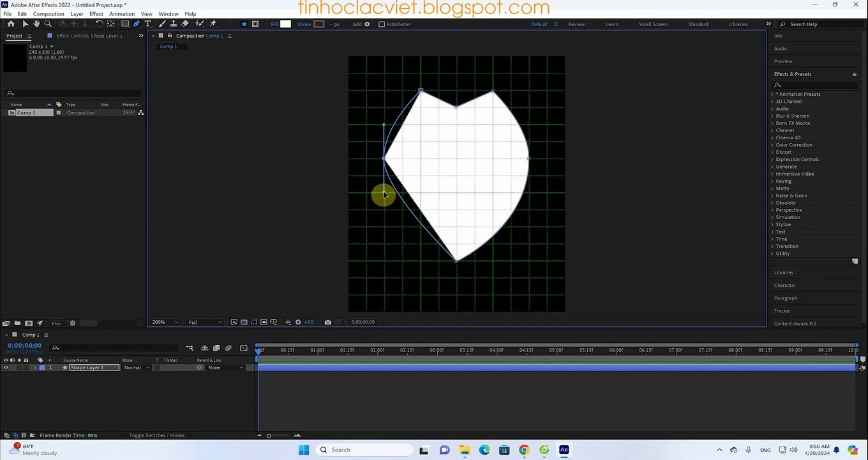Click the white Fill color swatch

coord(285,24)
